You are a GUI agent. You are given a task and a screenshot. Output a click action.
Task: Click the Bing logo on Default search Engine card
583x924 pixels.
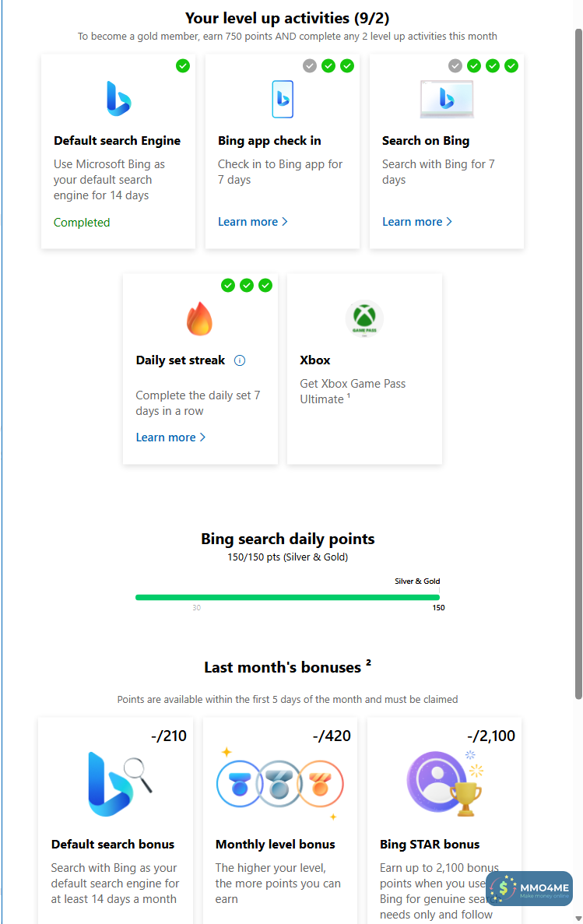[118, 99]
